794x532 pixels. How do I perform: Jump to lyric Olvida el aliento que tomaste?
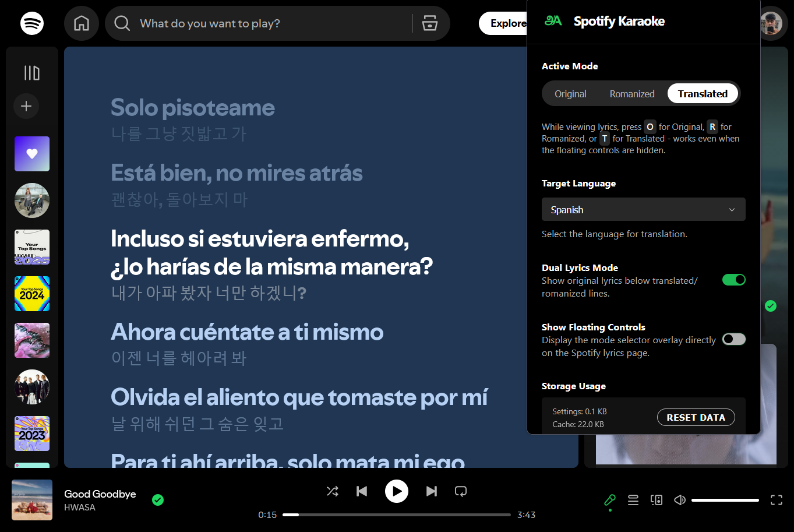click(299, 397)
